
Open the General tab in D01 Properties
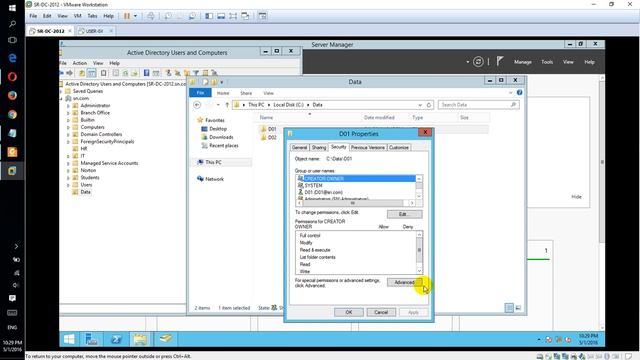coord(299,147)
